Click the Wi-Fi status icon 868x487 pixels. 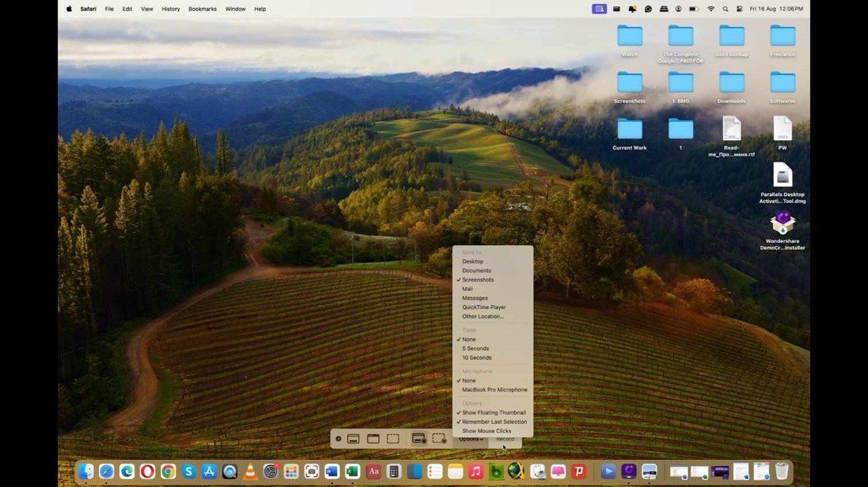pyautogui.click(x=711, y=9)
